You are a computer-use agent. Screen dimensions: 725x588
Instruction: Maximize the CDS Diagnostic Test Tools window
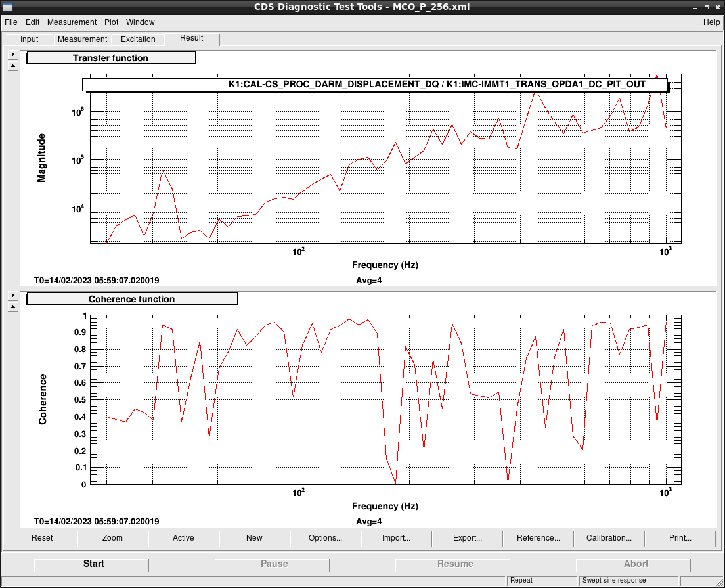[x=707, y=7]
